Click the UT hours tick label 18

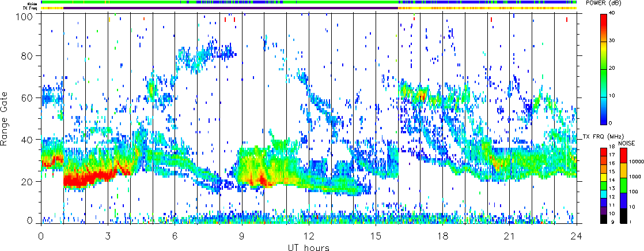tap(442, 236)
